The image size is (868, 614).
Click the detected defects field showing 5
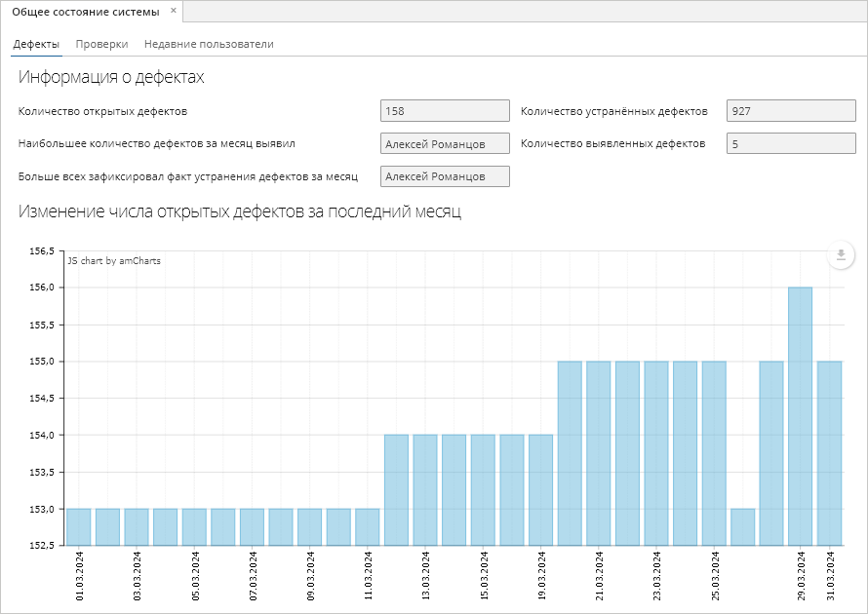click(791, 144)
